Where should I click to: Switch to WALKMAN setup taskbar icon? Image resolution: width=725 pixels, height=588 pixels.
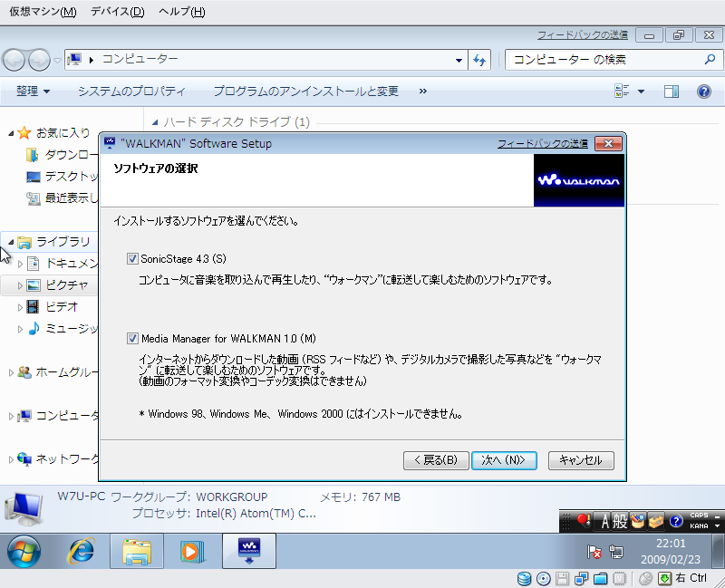(249, 551)
